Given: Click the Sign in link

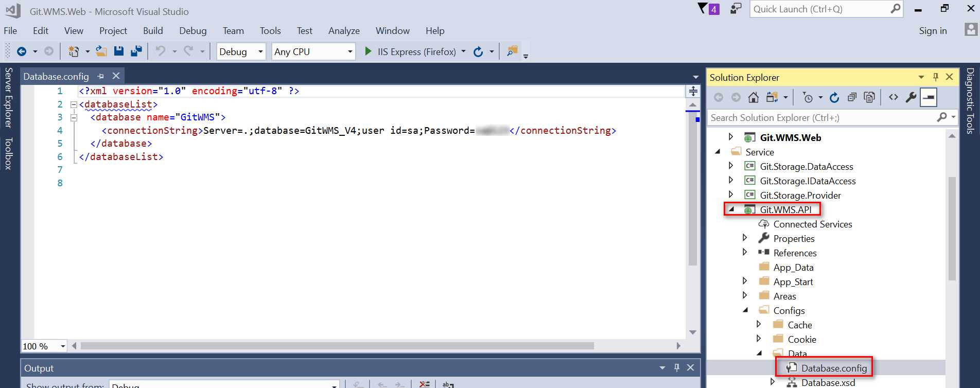Looking at the screenshot, I should pos(933,30).
